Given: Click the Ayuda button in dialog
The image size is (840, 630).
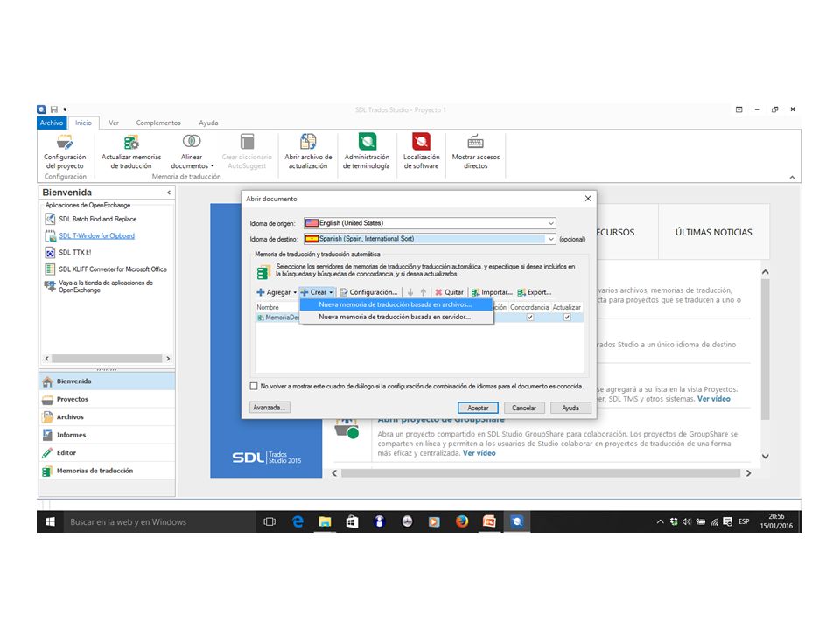Looking at the screenshot, I should pyautogui.click(x=570, y=409).
